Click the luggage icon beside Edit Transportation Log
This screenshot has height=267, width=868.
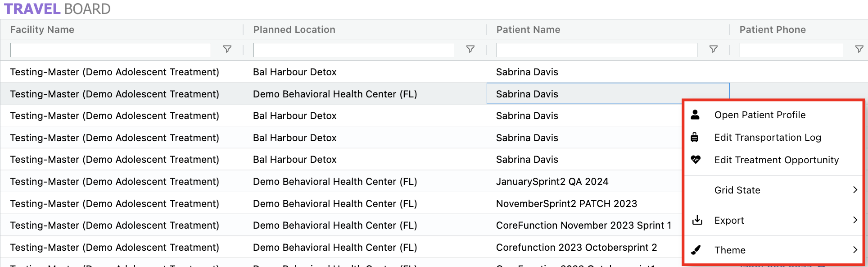[695, 138]
